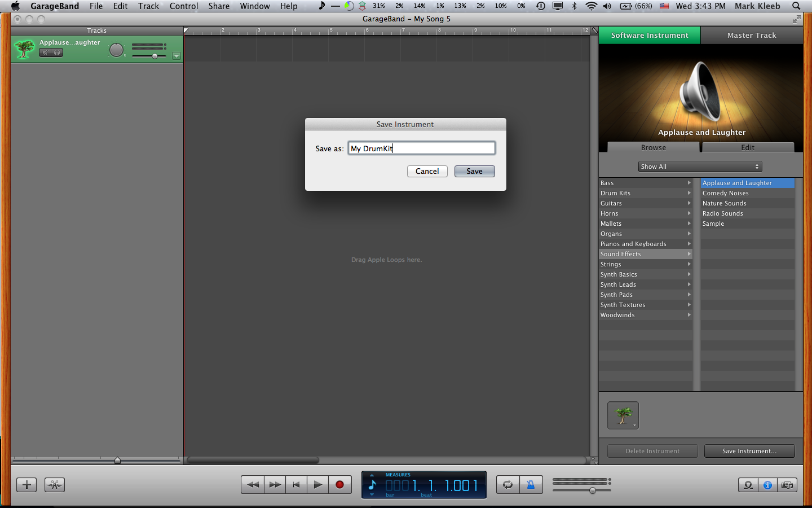812x508 pixels.
Task: Open the Synth Pads category
Action: tap(646, 295)
